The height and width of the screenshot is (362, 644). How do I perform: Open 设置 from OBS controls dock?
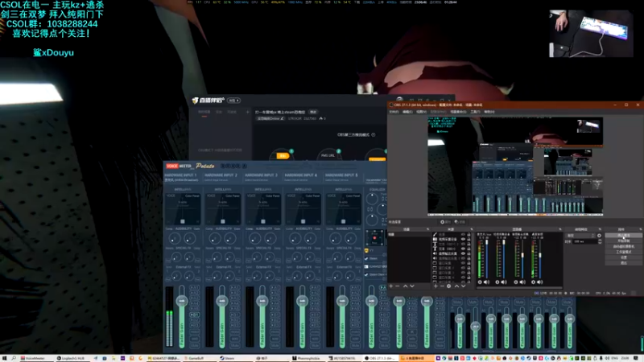[623, 257]
